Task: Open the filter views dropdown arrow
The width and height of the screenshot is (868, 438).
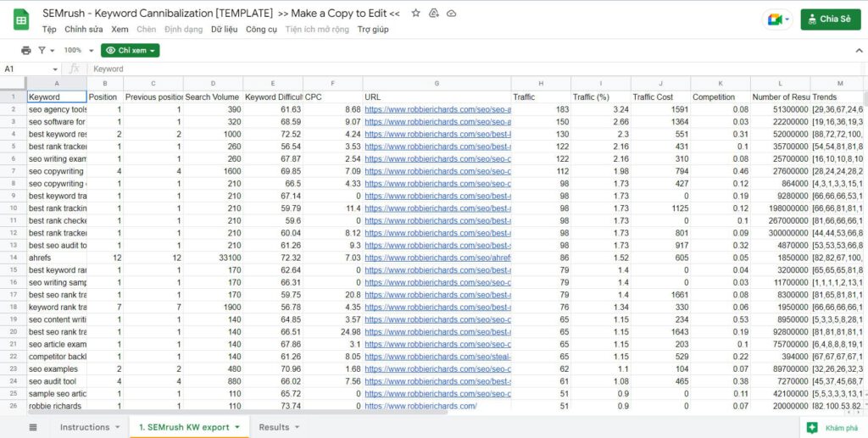Action: (x=53, y=50)
